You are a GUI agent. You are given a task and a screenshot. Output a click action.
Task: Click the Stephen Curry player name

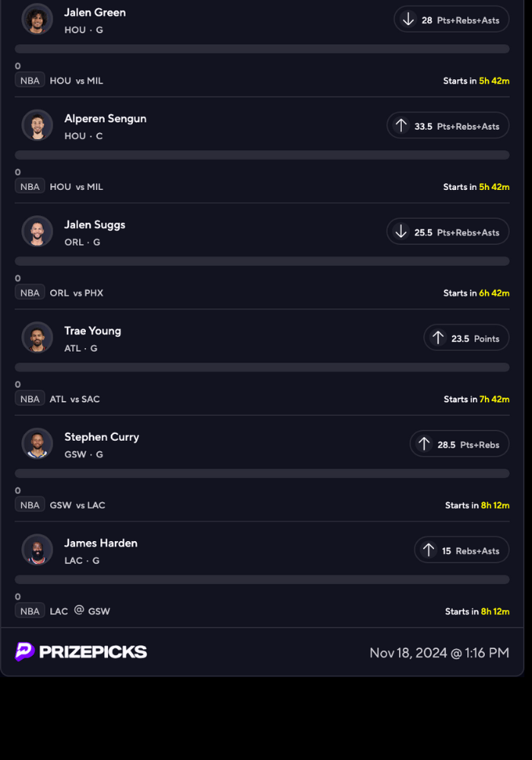[101, 437]
